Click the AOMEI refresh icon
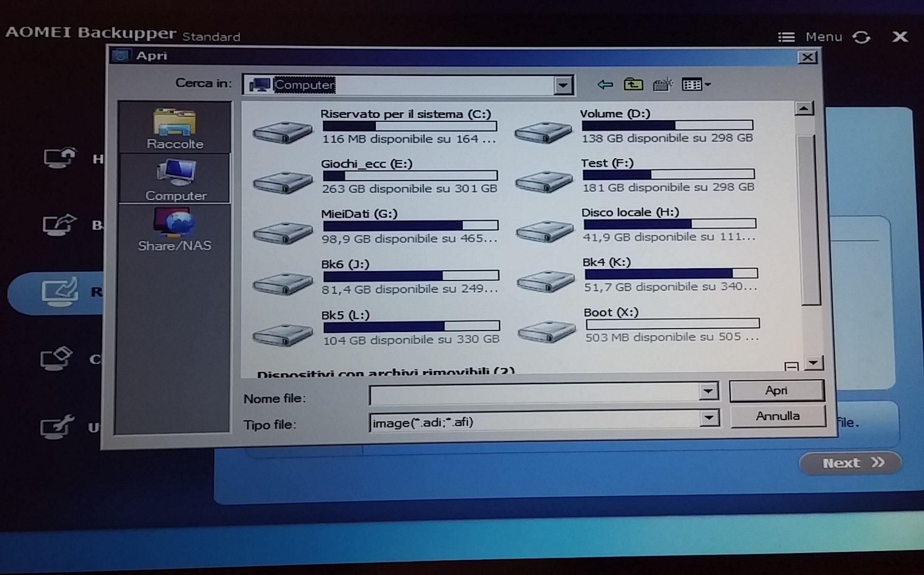924x575 pixels. point(861,37)
